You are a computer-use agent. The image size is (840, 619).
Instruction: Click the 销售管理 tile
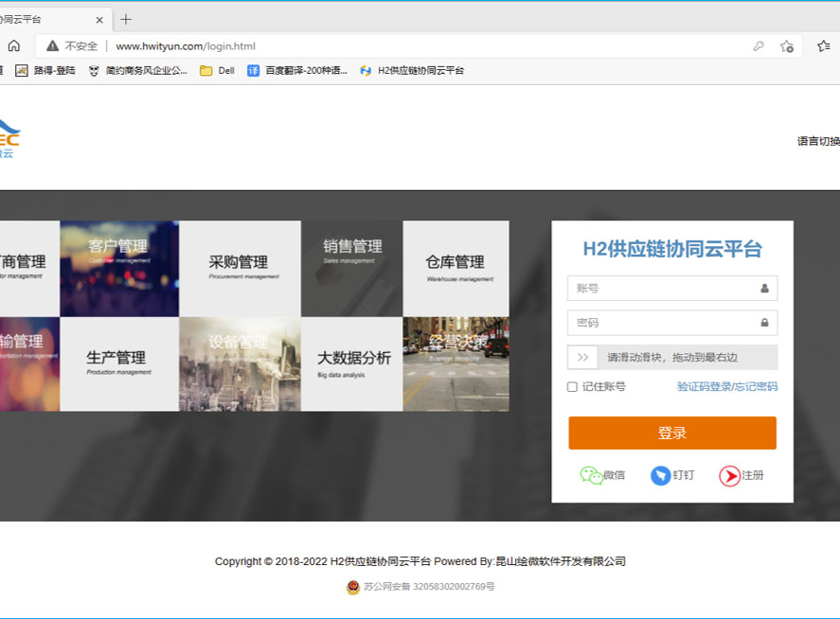[352, 269]
